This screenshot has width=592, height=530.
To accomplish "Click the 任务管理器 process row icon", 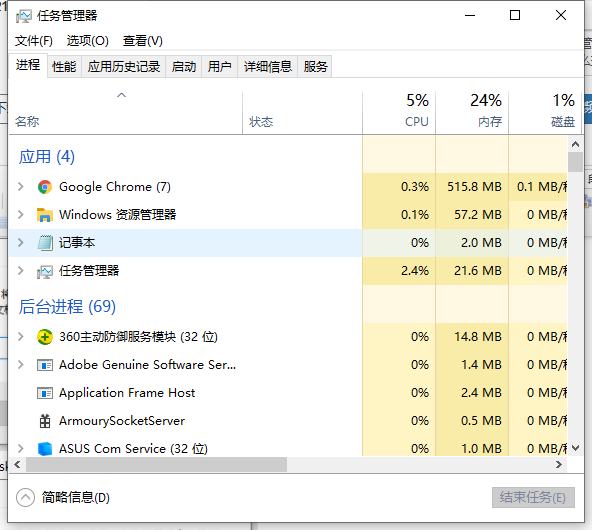I will pos(45,271).
